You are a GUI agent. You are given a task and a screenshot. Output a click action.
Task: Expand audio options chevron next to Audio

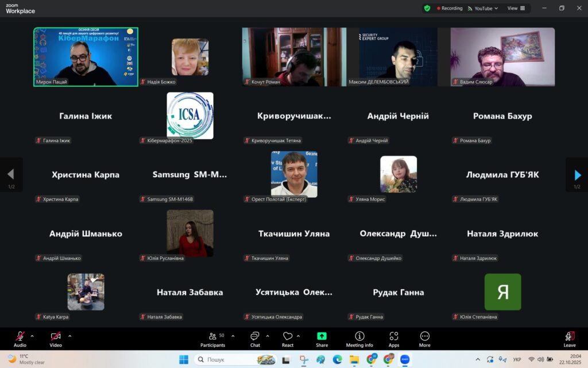pyautogui.click(x=32, y=336)
